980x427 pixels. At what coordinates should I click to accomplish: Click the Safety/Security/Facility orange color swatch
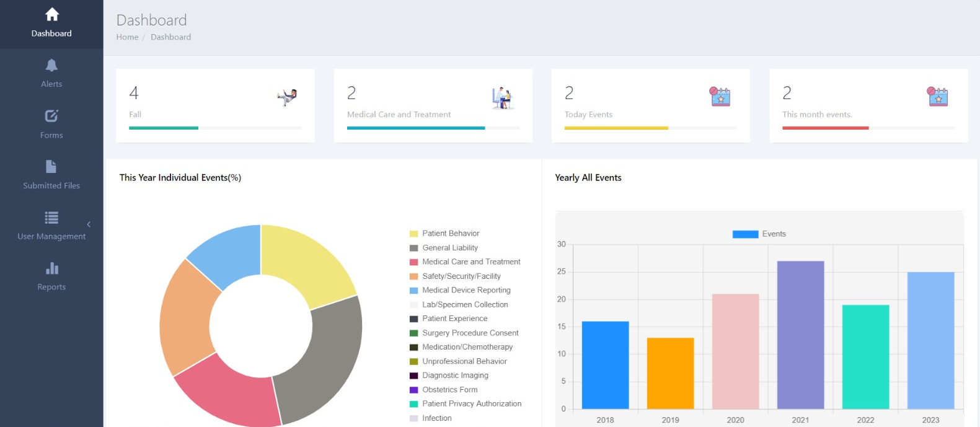click(x=413, y=276)
